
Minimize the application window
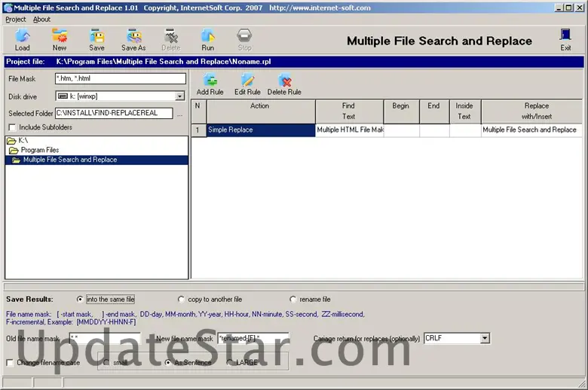click(x=559, y=8)
